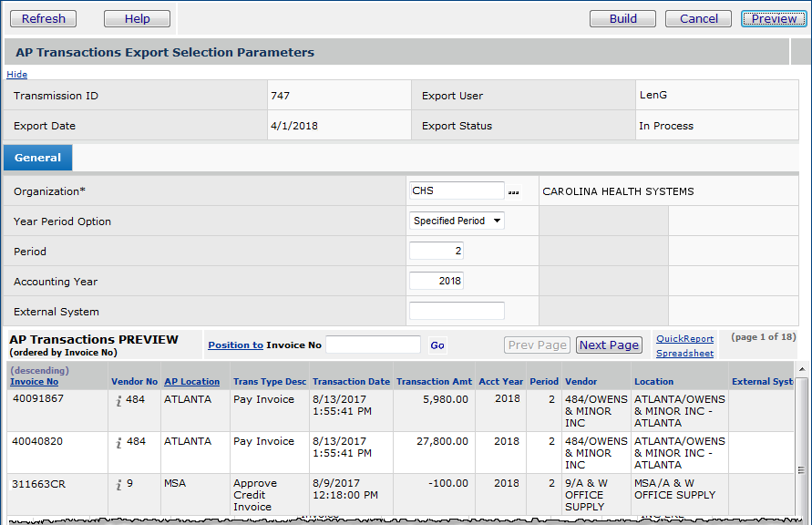The width and height of the screenshot is (812, 525).
Task: Open the Help button
Action: click(137, 18)
